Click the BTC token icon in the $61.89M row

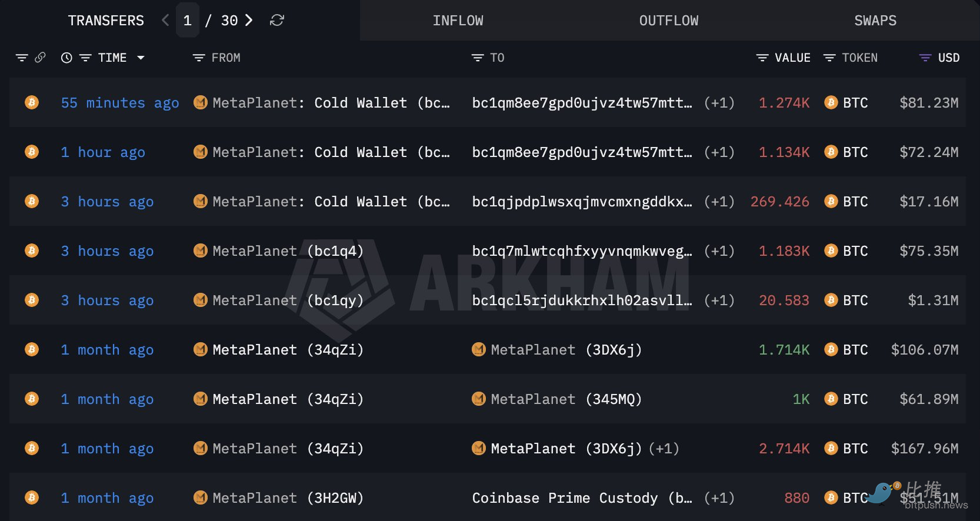831,399
